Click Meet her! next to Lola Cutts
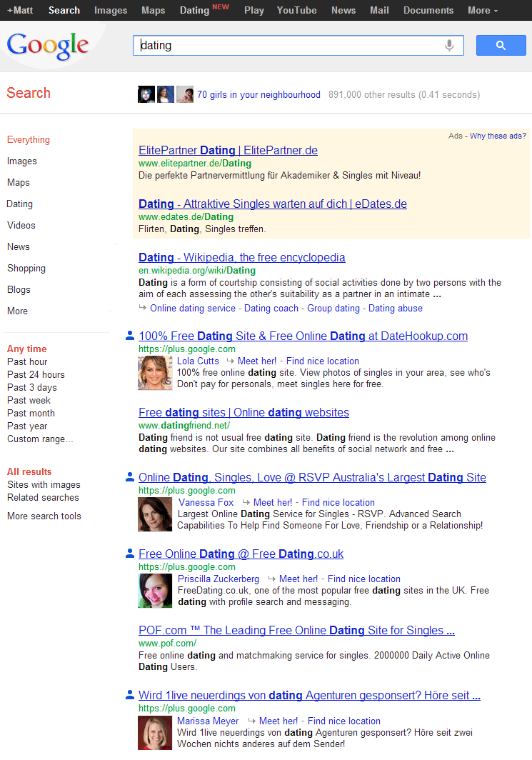The image size is (532, 760). [257, 361]
